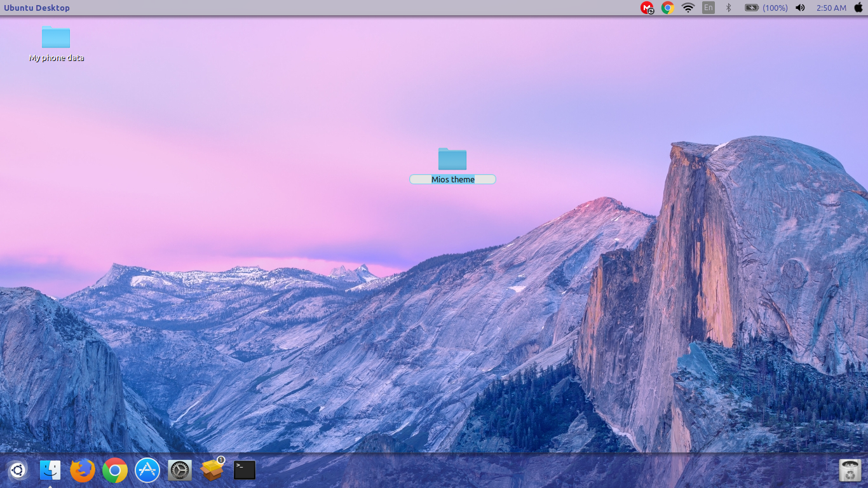The width and height of the screenshot is (868, 488).
Task: Open the Ubuntu dash launcher icon
Action: point(18,470)
